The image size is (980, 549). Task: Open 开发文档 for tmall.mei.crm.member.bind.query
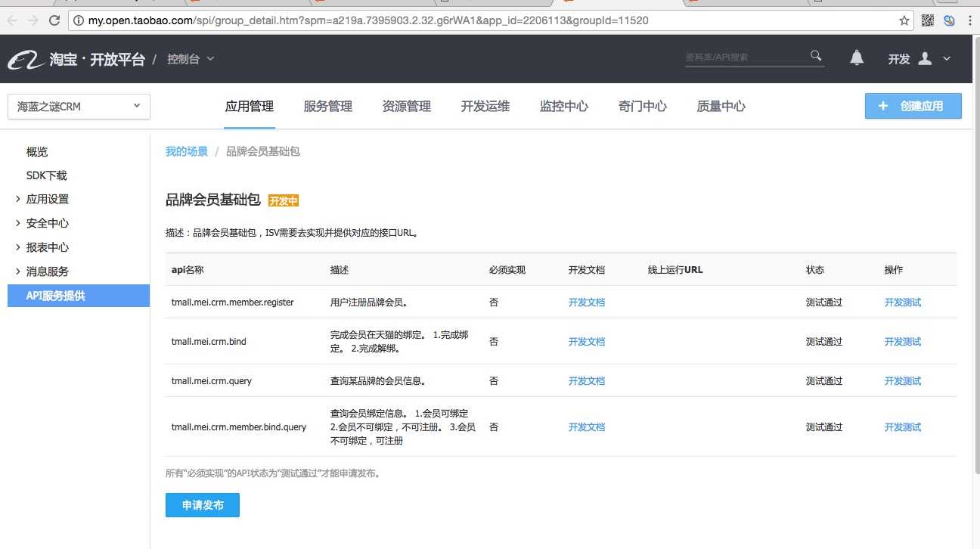(587, 427)
